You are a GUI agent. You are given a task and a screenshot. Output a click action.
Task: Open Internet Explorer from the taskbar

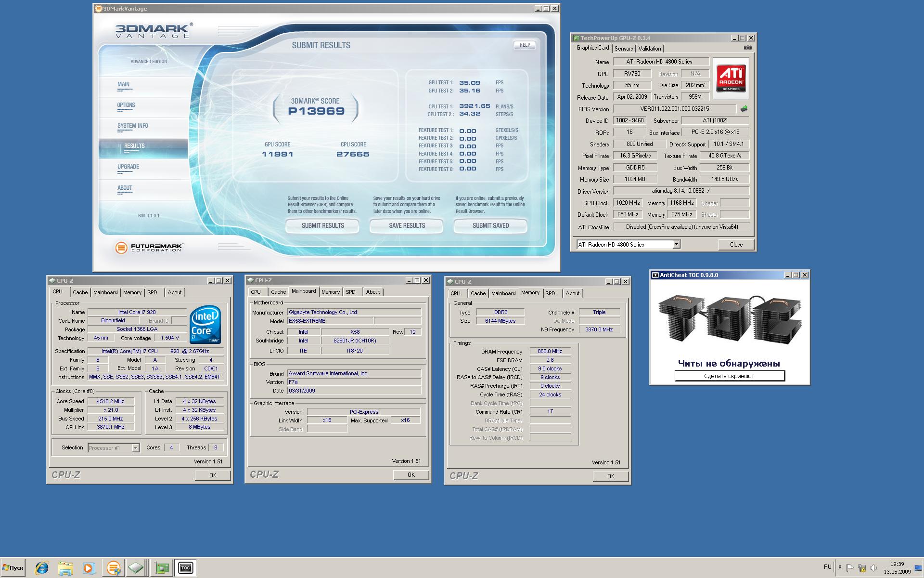pyautogui.click(x=42, y=568)
